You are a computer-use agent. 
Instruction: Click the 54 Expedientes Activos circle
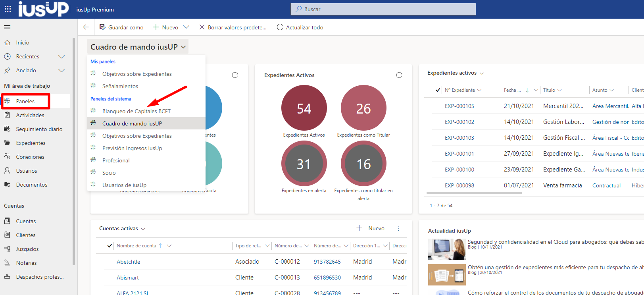click(x=304, y=108)
